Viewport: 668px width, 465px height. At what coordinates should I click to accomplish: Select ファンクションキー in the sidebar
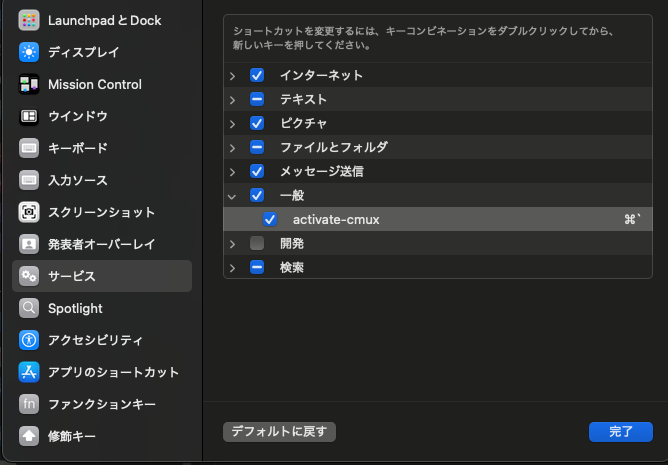point(102,404)
